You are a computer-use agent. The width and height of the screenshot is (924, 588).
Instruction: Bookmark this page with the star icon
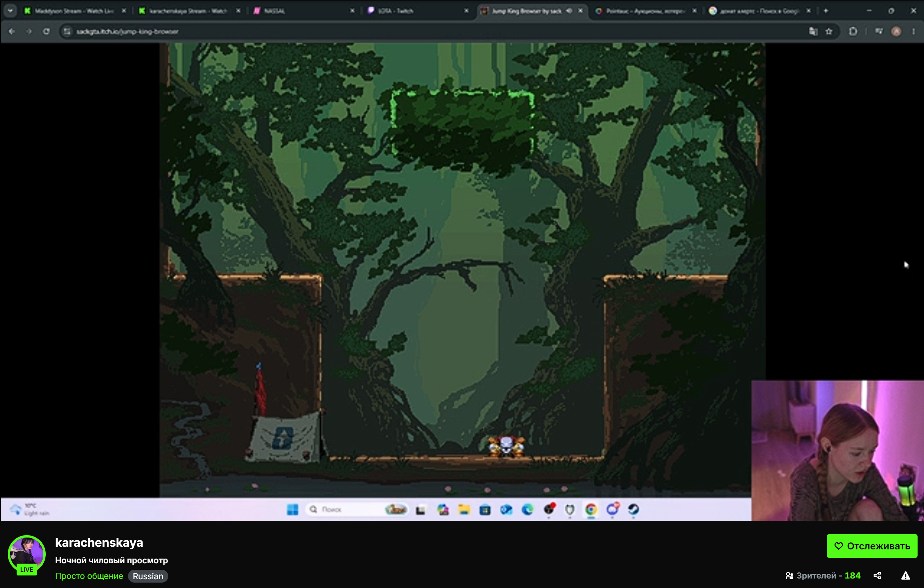click(x=829, y=31)
